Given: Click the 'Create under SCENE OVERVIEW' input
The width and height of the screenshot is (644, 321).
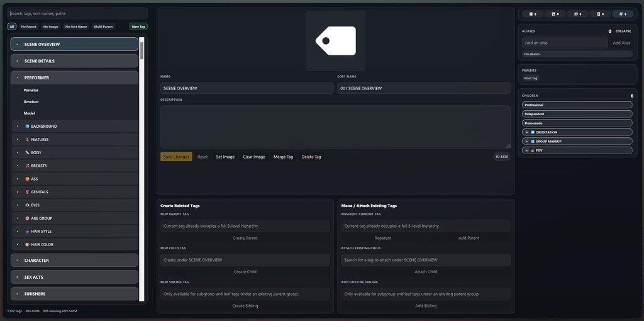Looking at the screenshot, I should 245,260.
